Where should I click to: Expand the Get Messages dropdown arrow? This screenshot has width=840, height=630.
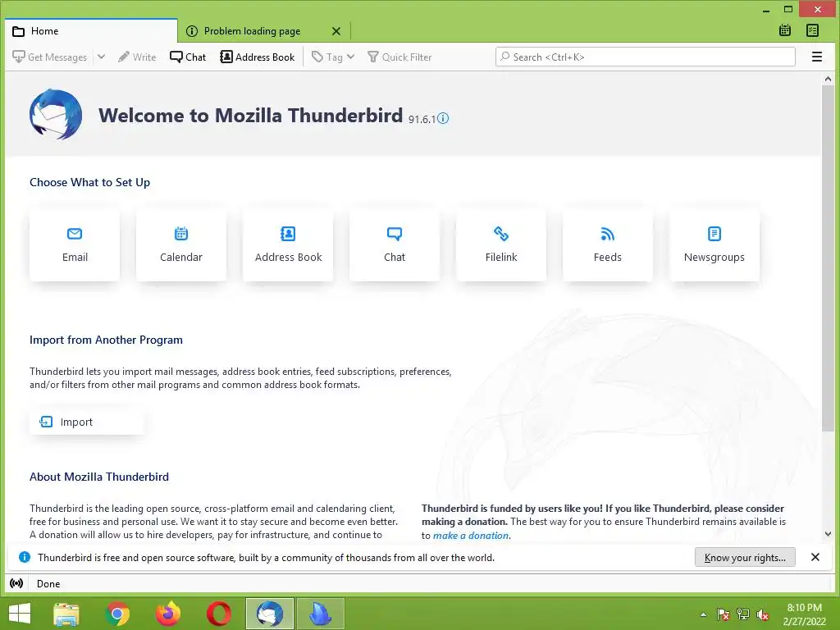click(x=101, y=57)
